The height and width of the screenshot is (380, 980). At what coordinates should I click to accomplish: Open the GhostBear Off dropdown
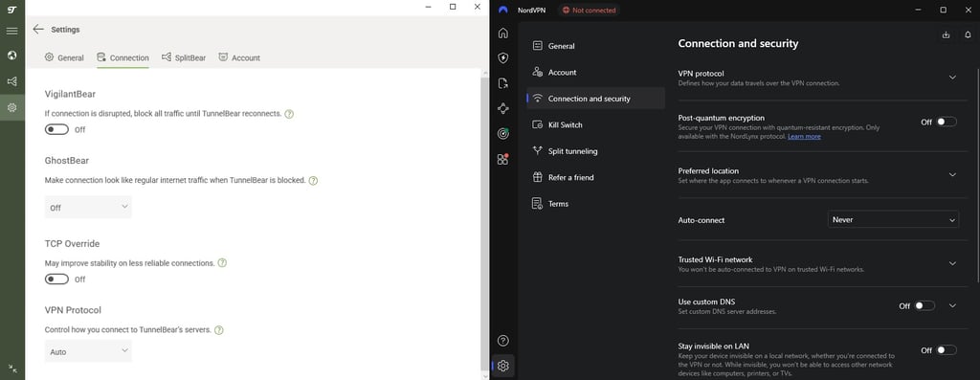pyautogui.click(x=88, y=208)
